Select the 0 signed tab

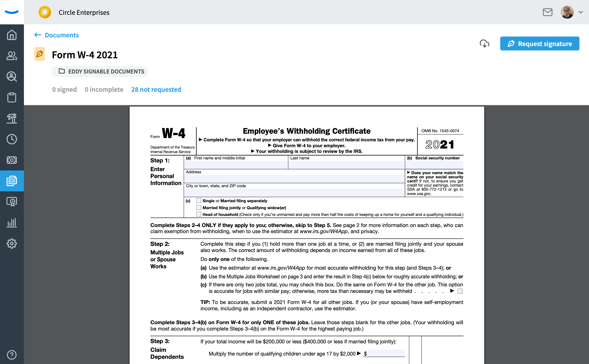tap(64, 89)
